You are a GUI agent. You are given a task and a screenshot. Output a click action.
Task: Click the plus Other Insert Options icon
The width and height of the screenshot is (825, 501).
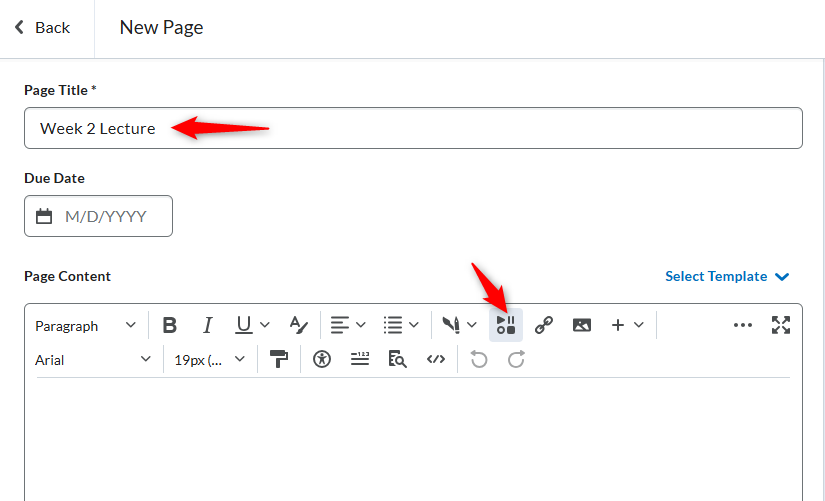click(618, 325)
